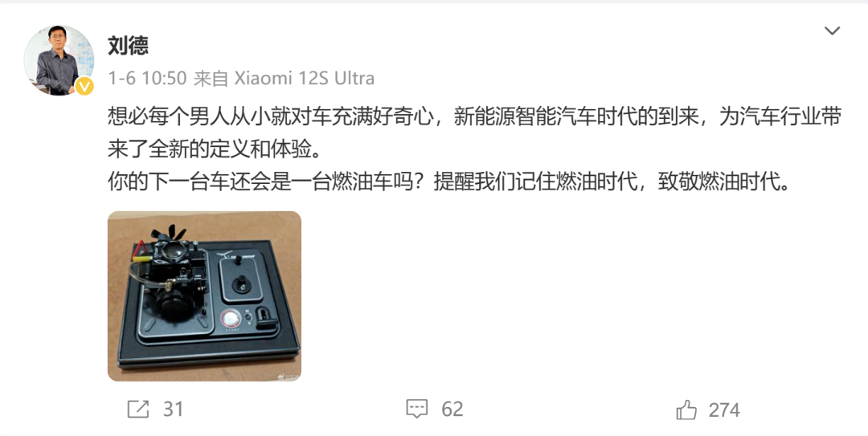Click the Xiaomi 12S Ultra source link
Image resolution: width=868 pixels, height=436 pixels.
pos(305,78)
